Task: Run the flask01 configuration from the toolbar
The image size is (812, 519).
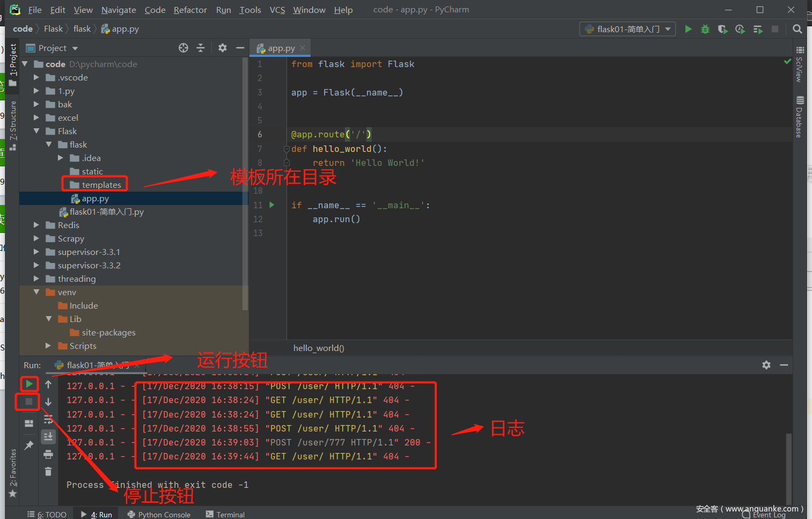Action: [x=688, y=29]
